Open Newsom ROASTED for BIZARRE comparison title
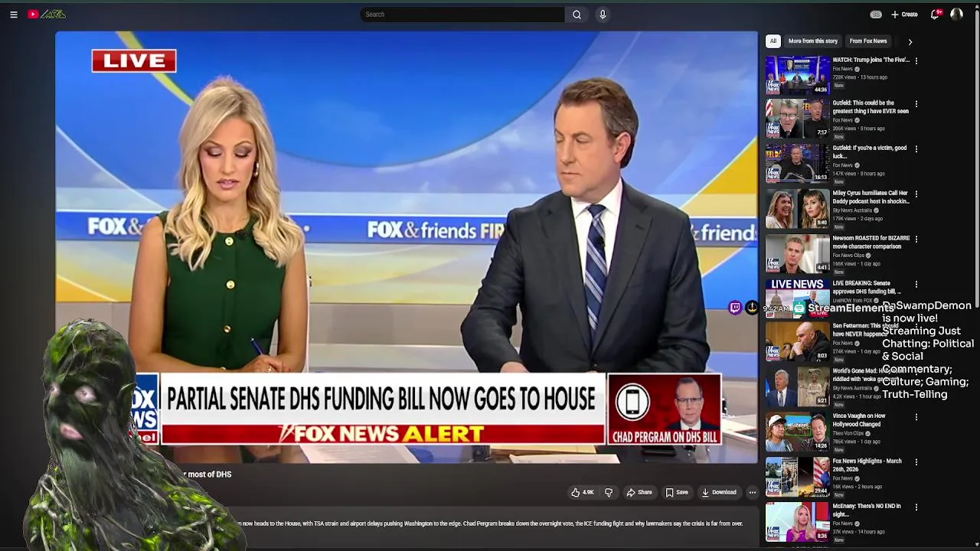Screen dimensions: 980x551 pyautogui.click(x=871, y=242)
